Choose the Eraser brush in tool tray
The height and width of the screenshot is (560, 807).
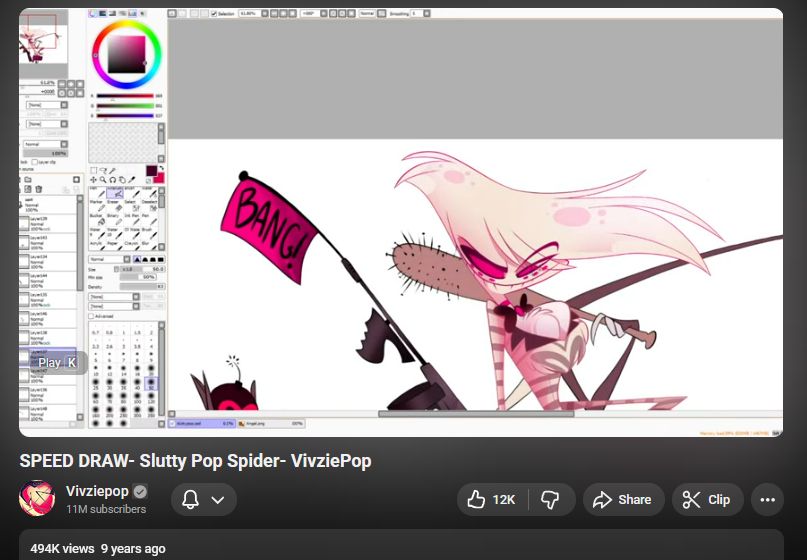tap(115, 206)
